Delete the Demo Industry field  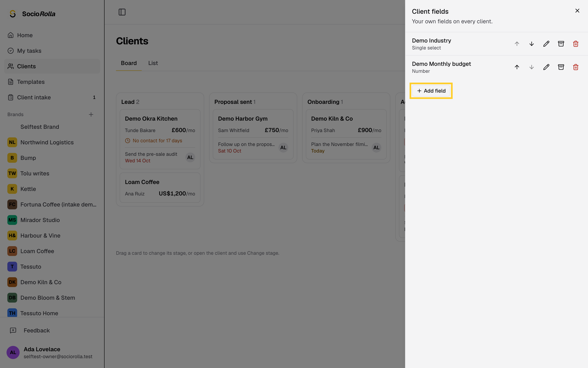click(x=576, y=44)
